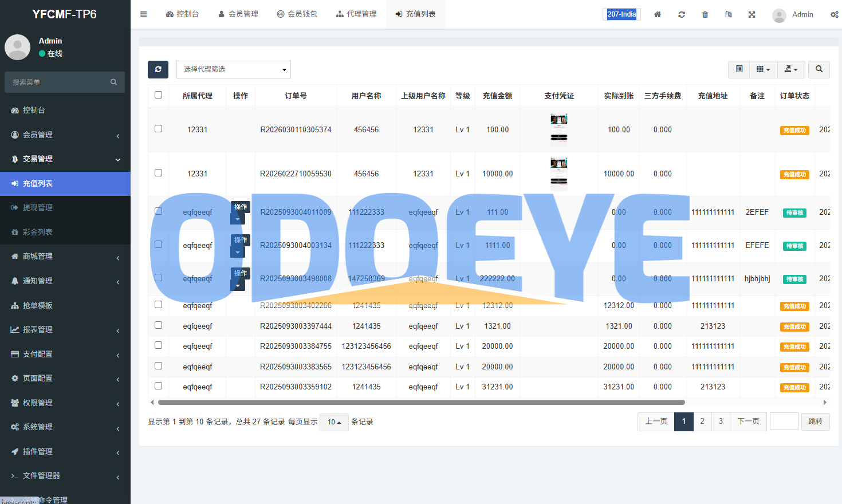Click the blue table refresh button
This screenshot has height=504, width=842.
[x=158, y=69]
